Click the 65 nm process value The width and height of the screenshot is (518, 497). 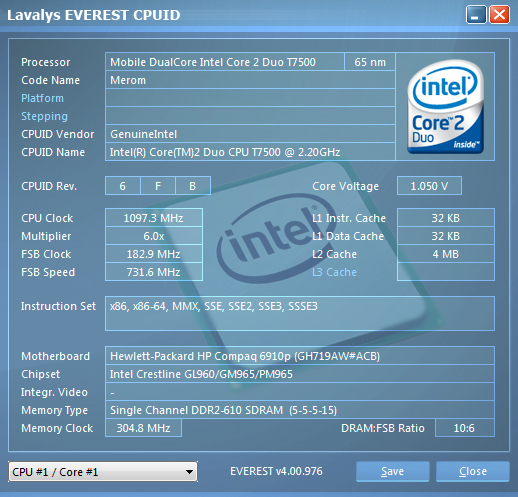click(370, 62)
